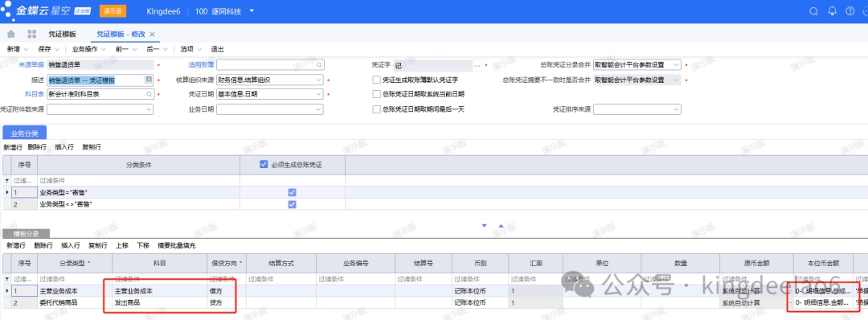This screenshot has width=868, height=320.
Task: Click 新增行 in 业务分类 section
Action: click(13, 147)
